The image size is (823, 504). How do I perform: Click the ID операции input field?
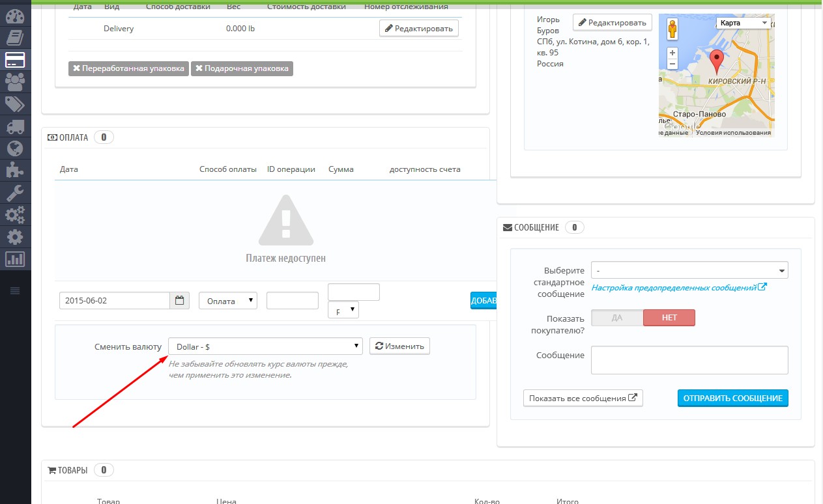point(293,300)
